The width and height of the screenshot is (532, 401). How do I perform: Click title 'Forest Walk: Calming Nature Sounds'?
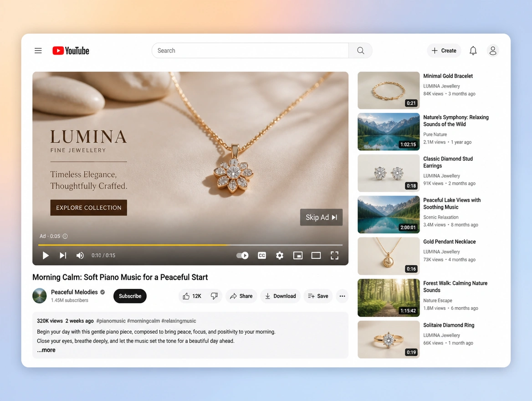pyautogui.click(x=455, y=287)
